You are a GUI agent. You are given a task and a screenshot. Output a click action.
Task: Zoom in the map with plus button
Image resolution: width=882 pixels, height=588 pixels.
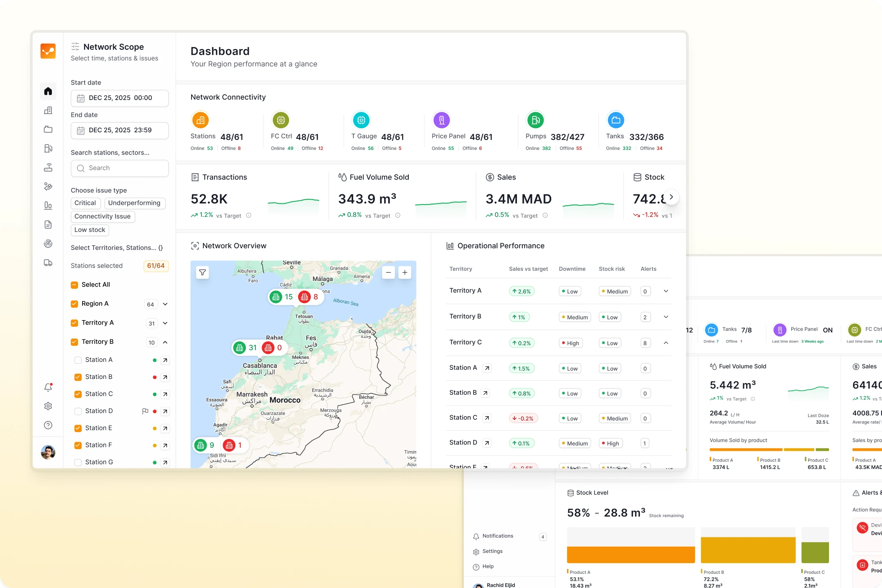click(x=405, y=272)
